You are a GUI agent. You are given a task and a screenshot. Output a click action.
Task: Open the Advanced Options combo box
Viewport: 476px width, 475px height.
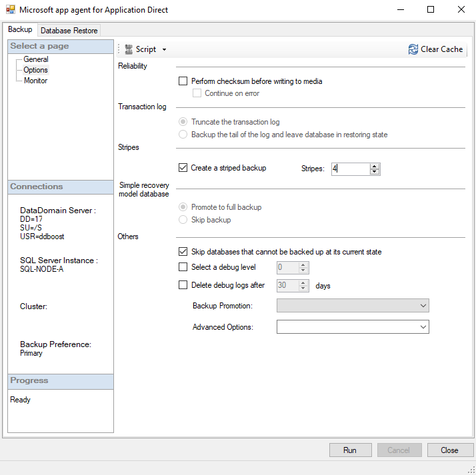click(x=423, y=327)
